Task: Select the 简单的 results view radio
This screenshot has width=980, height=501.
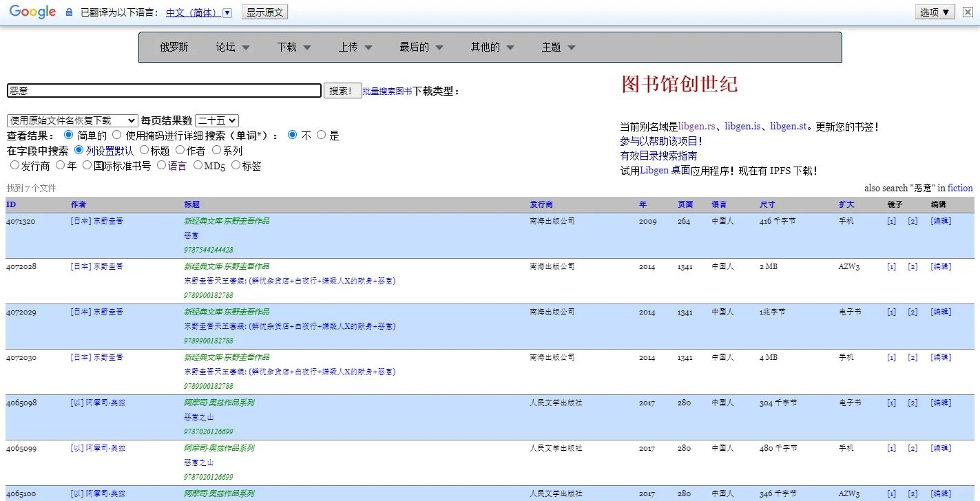Action: pos(68,135)
